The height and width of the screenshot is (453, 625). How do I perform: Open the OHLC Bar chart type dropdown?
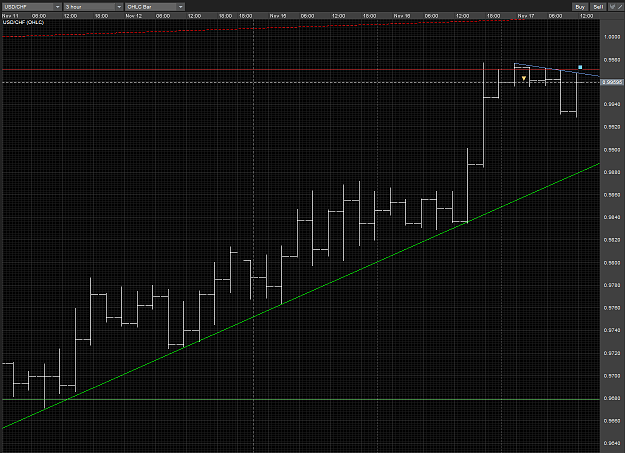point(155,7)
